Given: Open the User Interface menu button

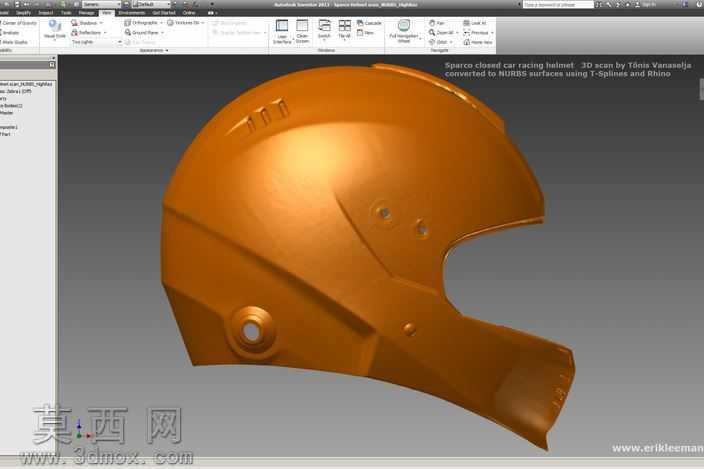Looking at the screenshot, I should coord(282,31).
